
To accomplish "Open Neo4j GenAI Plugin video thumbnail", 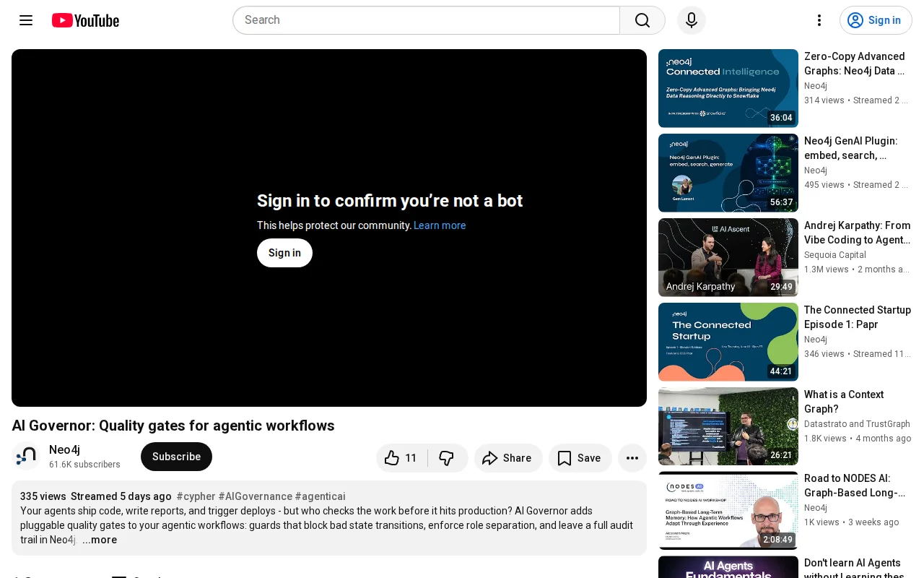I will pos(728,173).
